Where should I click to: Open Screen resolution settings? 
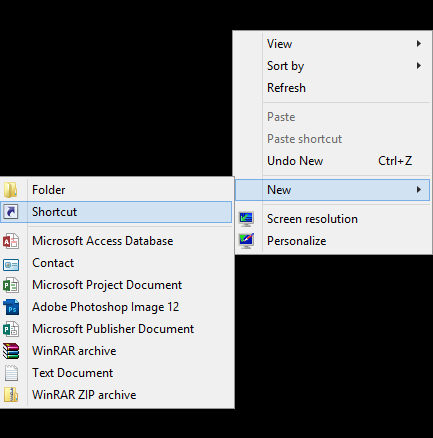[x=332, y=219]
